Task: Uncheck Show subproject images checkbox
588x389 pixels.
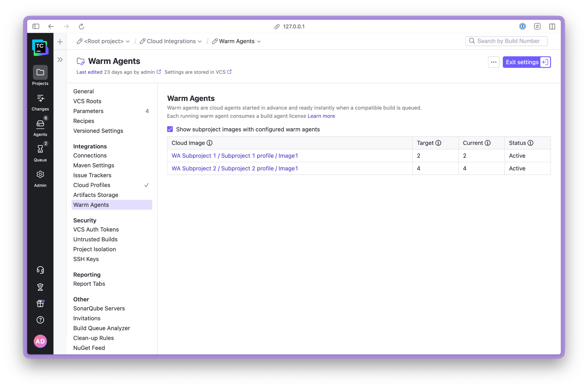Action: (x=170, y=129)
